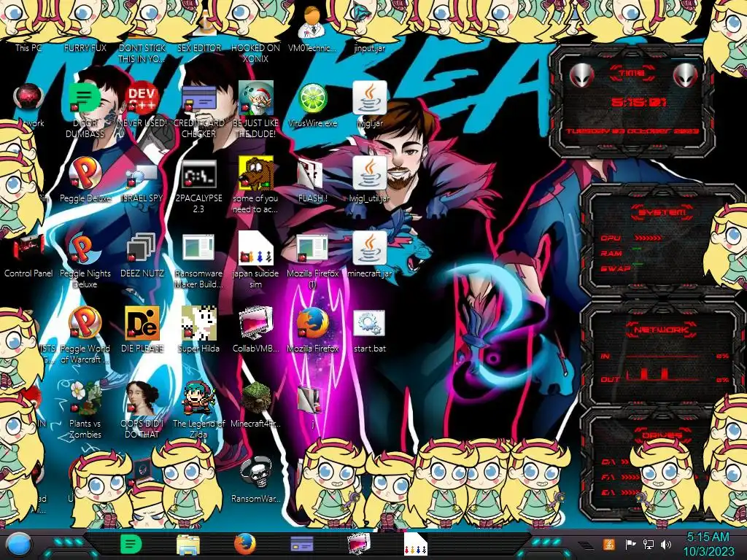Select the Ransomware Maker Build desktop icon
Viewport: 747px width, 560px height.
pos(198,260)
